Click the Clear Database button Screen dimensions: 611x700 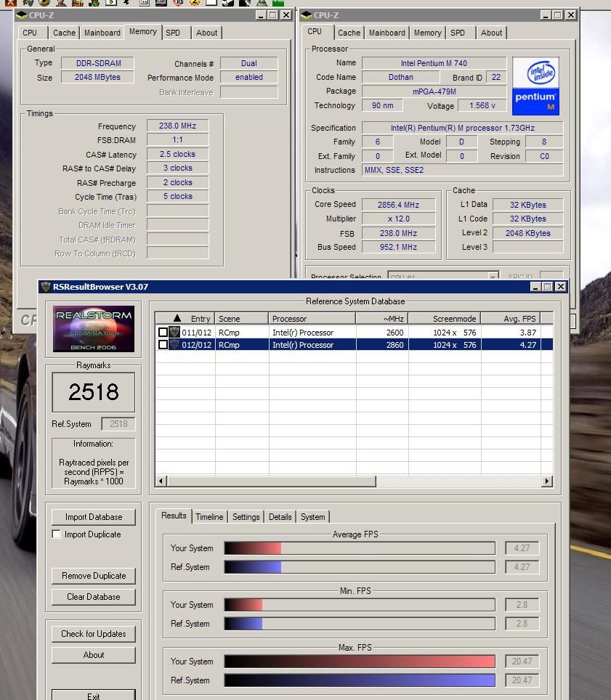pyautogui.click(x=94, y=597)
